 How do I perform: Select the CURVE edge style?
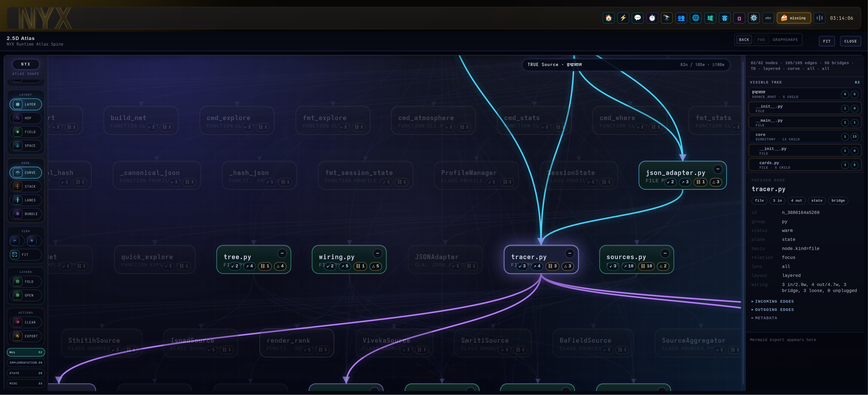point(26,173)
